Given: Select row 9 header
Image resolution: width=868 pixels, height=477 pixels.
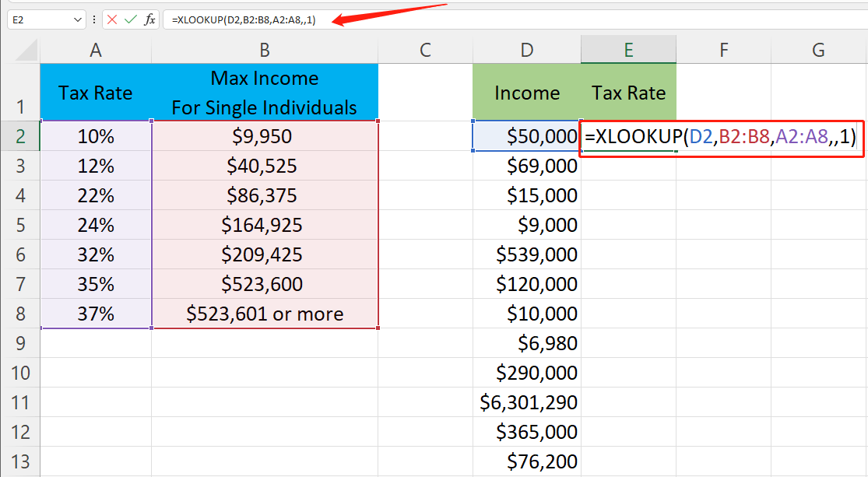Looking at the screenshot, I should [20, 343].
